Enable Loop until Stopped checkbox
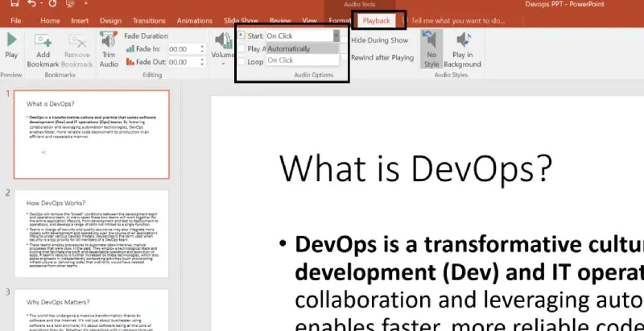The width and height of the screenshot is (644, 331). pyautogui.click(x=242, y=61)
